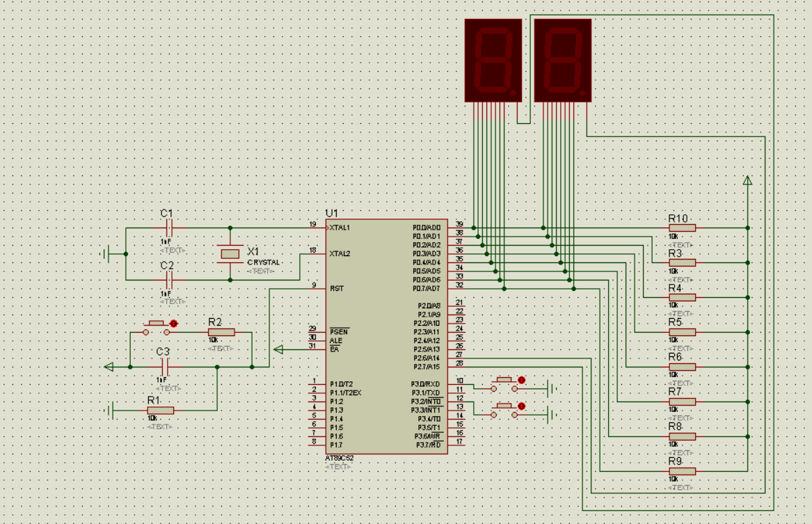Select resistor R6 symbol
This screenshot has width=812, height=524.
coord(682,367)
